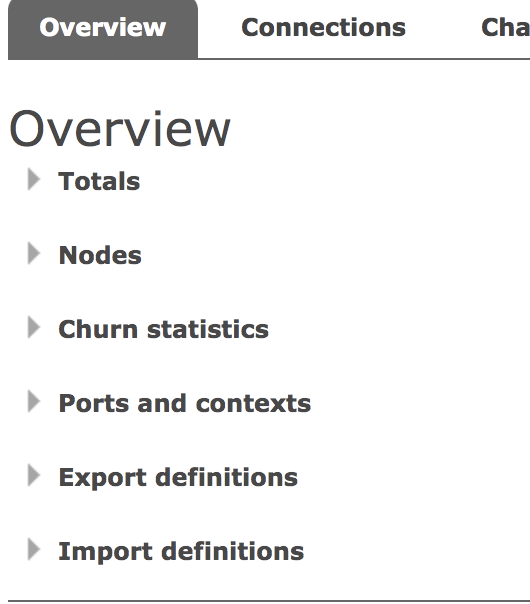Click the Ports and contexts heading text
530x604 pixels.
point(184,403)
